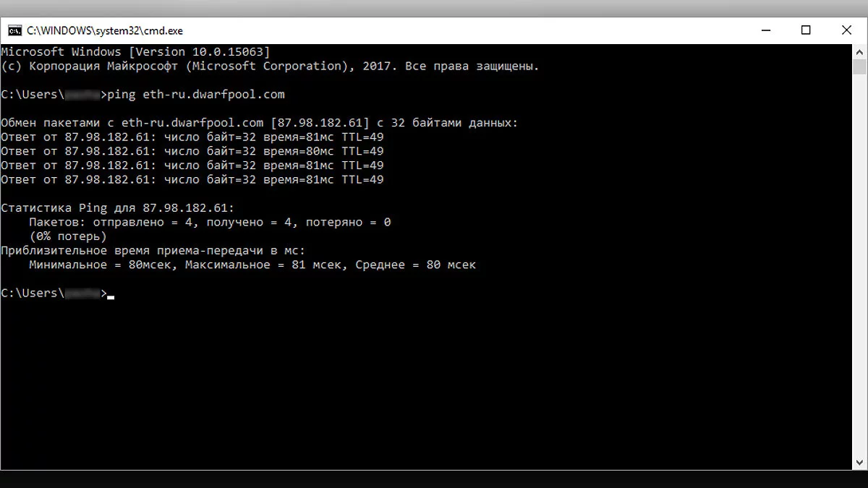Click the Microsoft Windows version line
The height and width of the screenshot is (488, 868).
(x=135, y=52)
